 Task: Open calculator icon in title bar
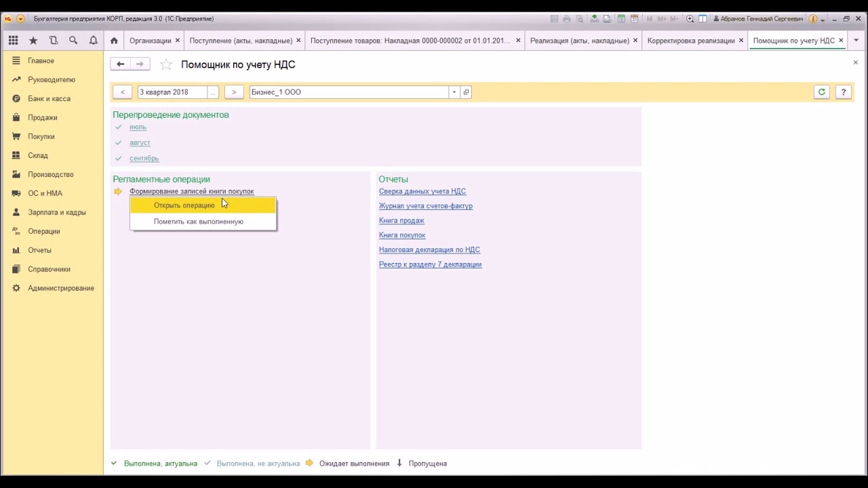coord(621,19)
